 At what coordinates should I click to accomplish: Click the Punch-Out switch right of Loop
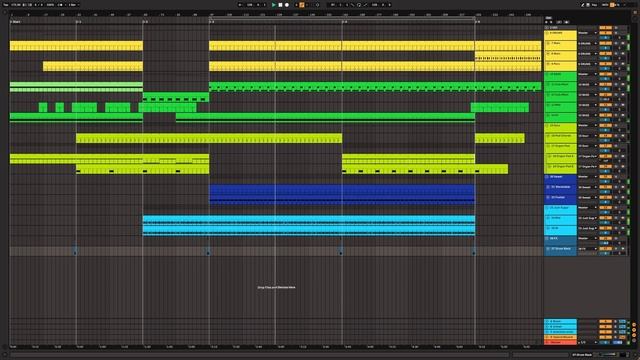[x=365, y=5]
